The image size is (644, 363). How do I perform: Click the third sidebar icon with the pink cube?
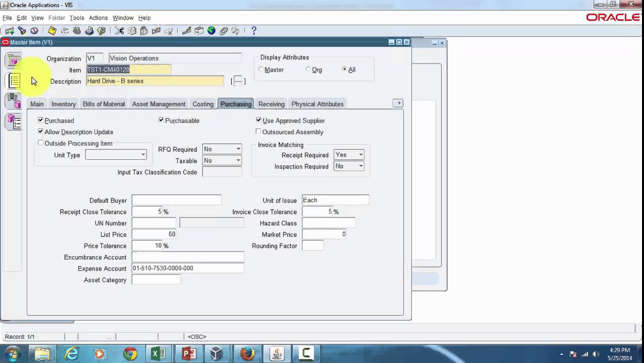[14, 101]
